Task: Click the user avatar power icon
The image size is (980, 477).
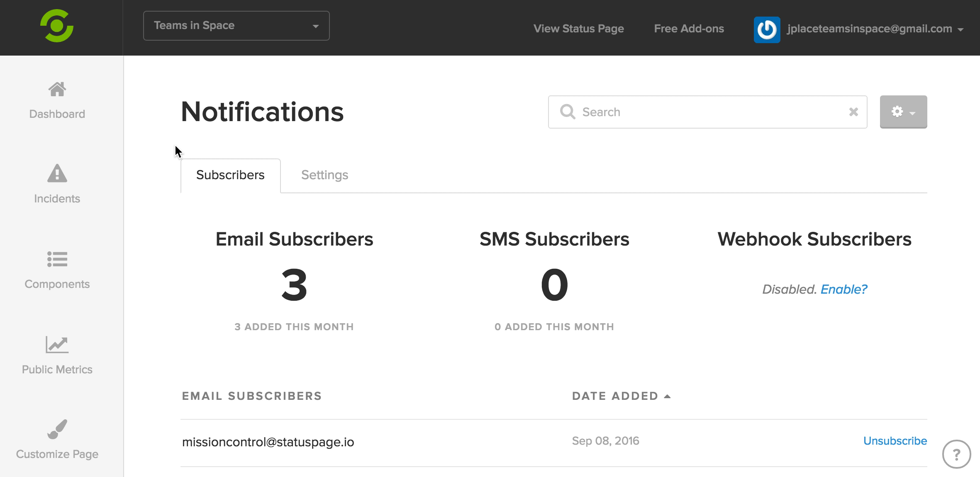Action: pyautogui.click(x=767, y=29)
